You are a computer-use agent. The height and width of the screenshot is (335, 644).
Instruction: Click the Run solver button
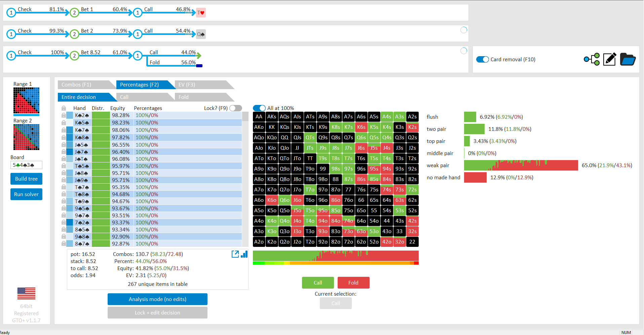26,194
